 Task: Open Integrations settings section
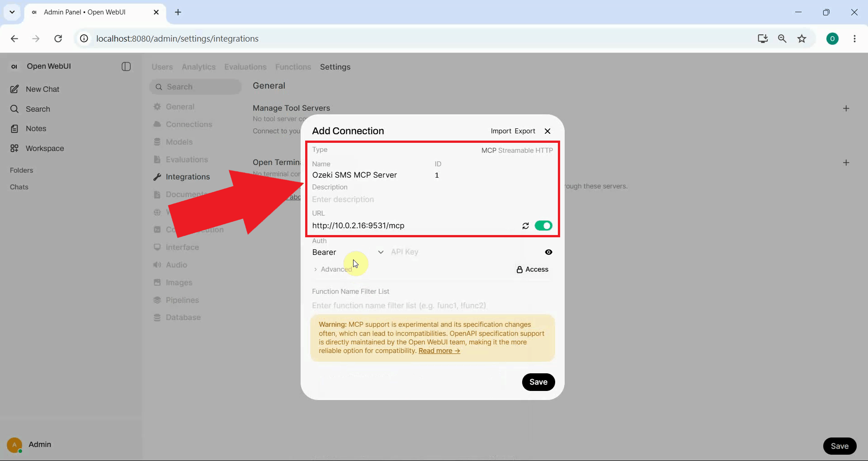[x=182, y=177]
